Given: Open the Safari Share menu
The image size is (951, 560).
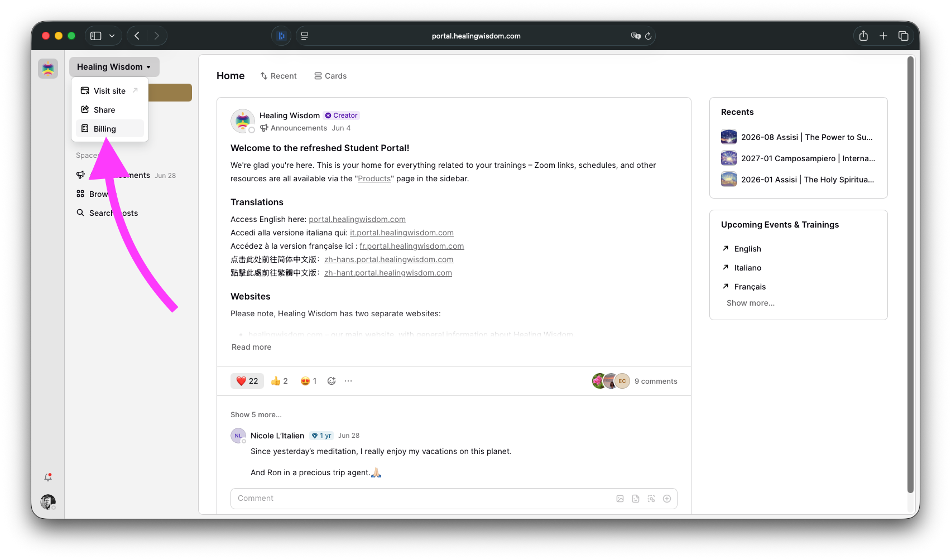Looking at the screenshot, I should [x=863, y=36].
